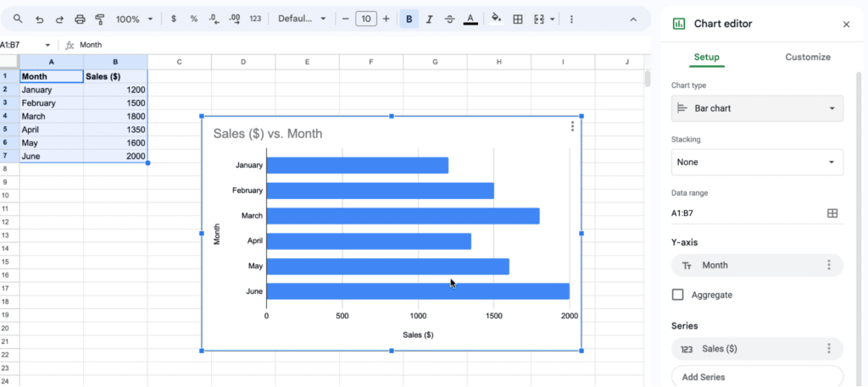Open the Chart type dropdown
The height and width of the screenshot is (387, 868).
757,108
